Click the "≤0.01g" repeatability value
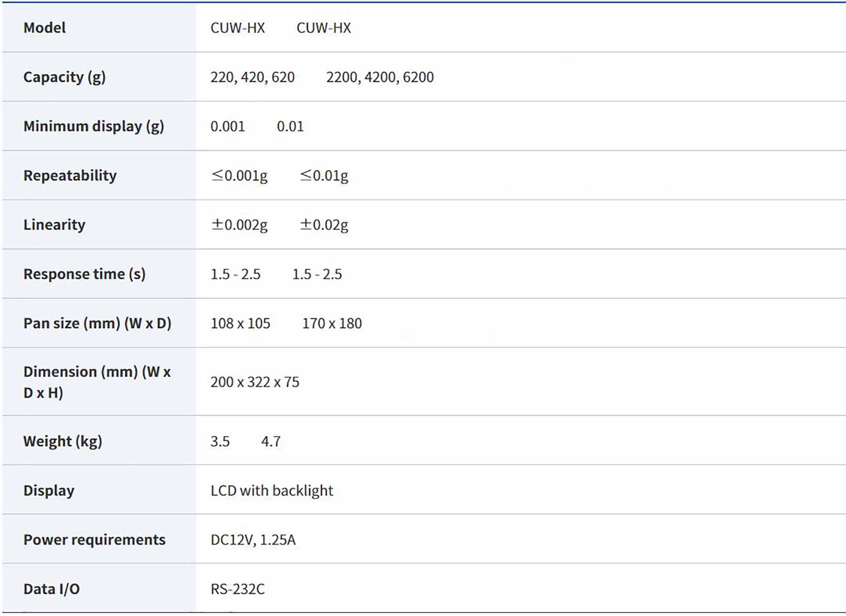The height and width of the screenshot is (616, 846). point(324,175)
